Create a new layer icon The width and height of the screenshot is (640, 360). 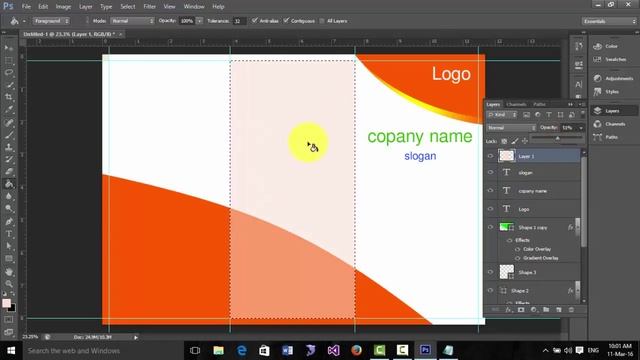(559, 310)
